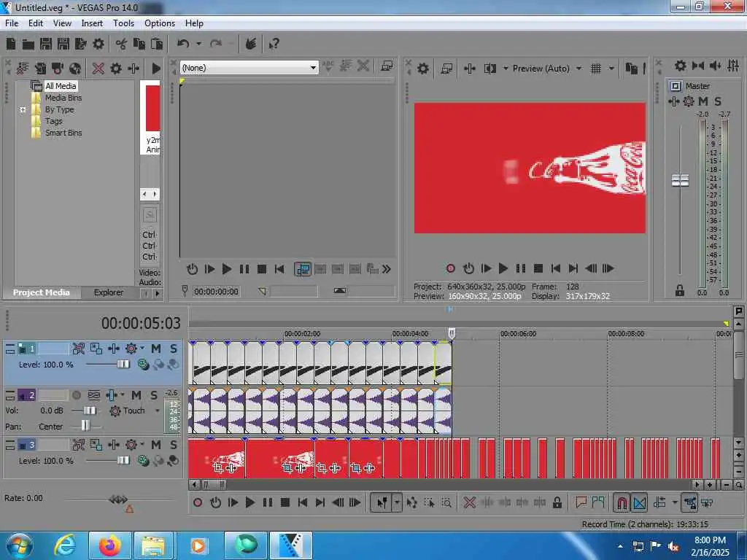Screen dimensions: 747x560
Task: Cut selection with scissors toolbar icon
Action: click(121, 44)
